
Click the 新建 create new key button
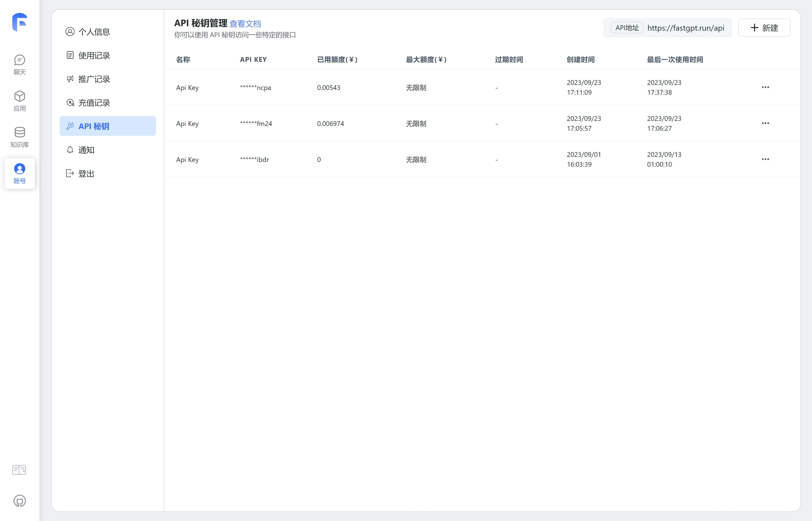tap(764, 27)
